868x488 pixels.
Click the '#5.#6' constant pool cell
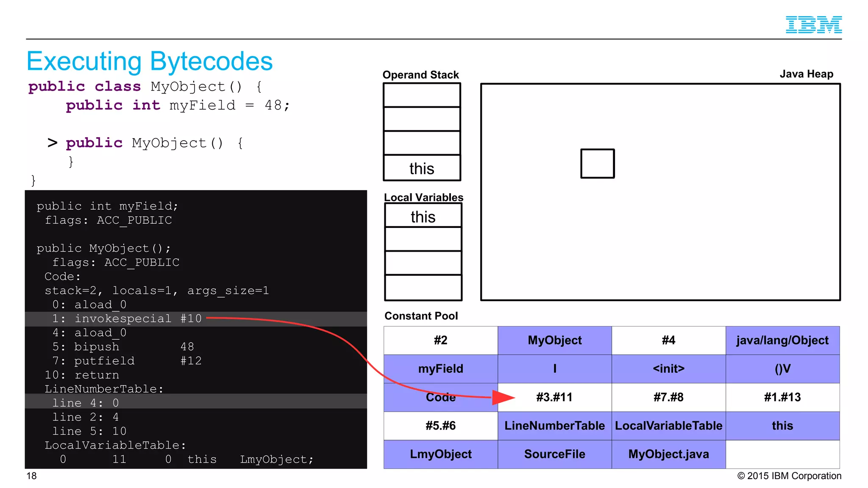[x=441, y=425]
